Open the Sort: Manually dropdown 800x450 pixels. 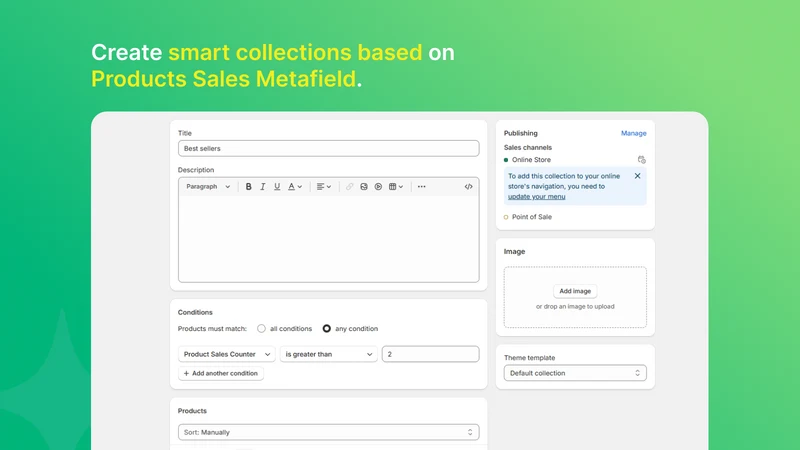(329, 432)
